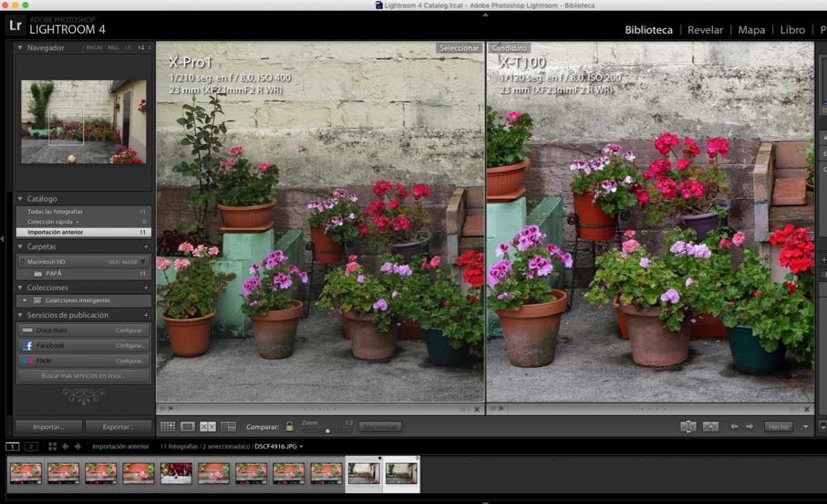Select the 1:1 zoom level in Navegador

pos(127,48)
